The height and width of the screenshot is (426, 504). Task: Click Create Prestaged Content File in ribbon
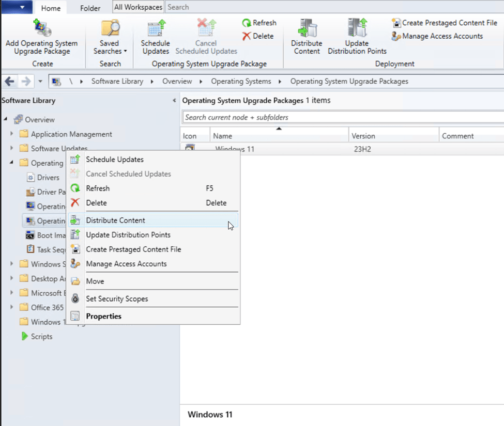(445, 23)
